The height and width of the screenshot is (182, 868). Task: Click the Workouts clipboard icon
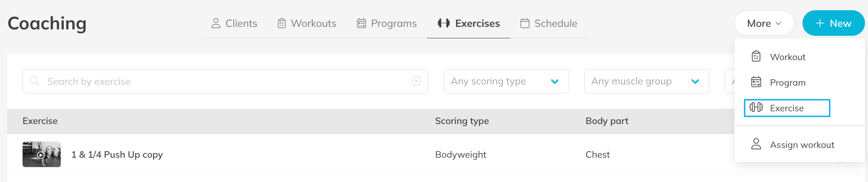click(282, 23)
